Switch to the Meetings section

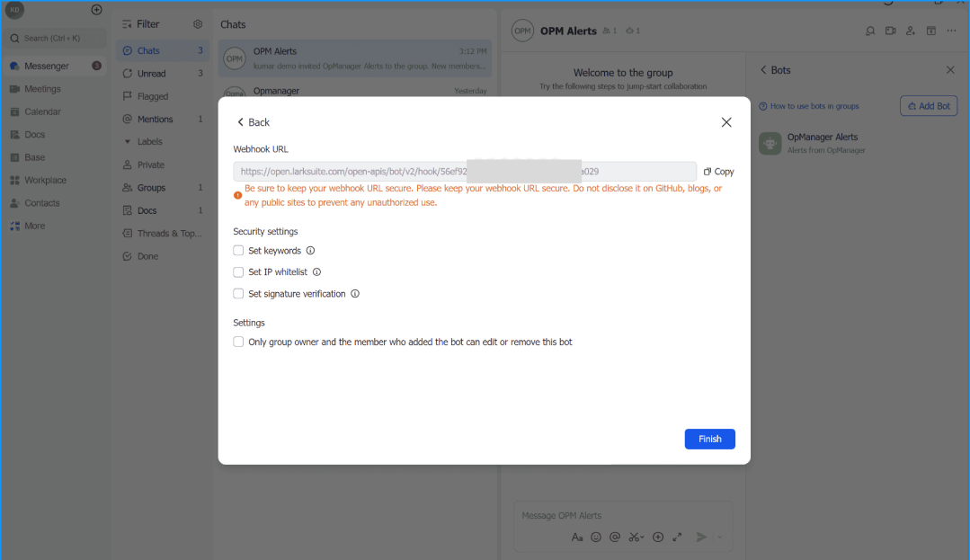41,88
